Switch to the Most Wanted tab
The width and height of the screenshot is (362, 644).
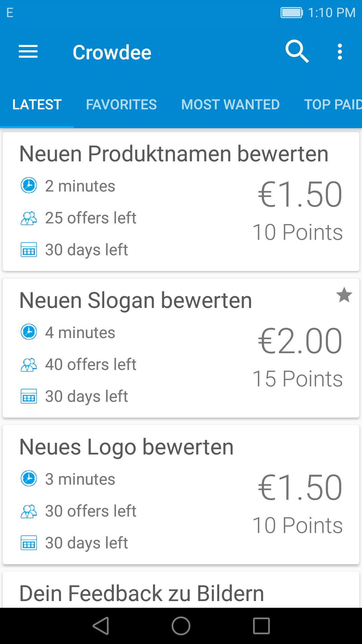click(x=230, y=105)
